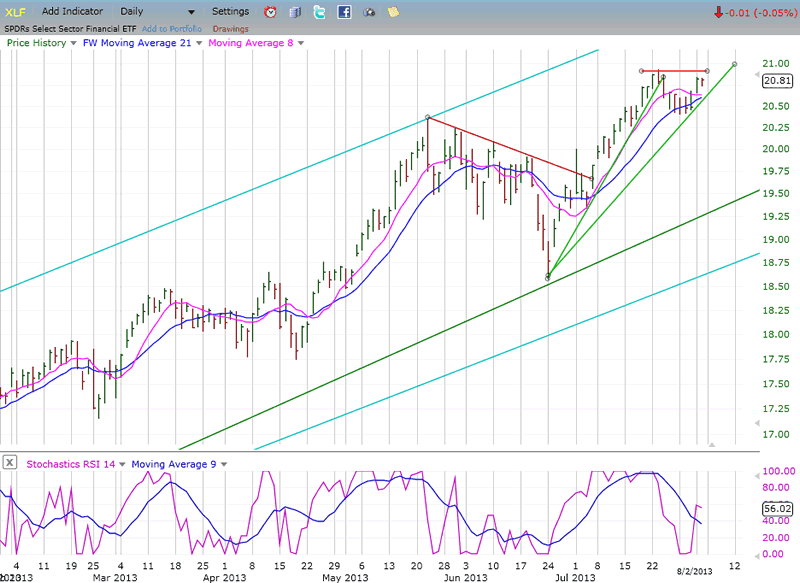This screenshot has height=583, width=800.
Task: Click the Jul 2013 month label
Action: pyautogui.click(x=575, y=578)
